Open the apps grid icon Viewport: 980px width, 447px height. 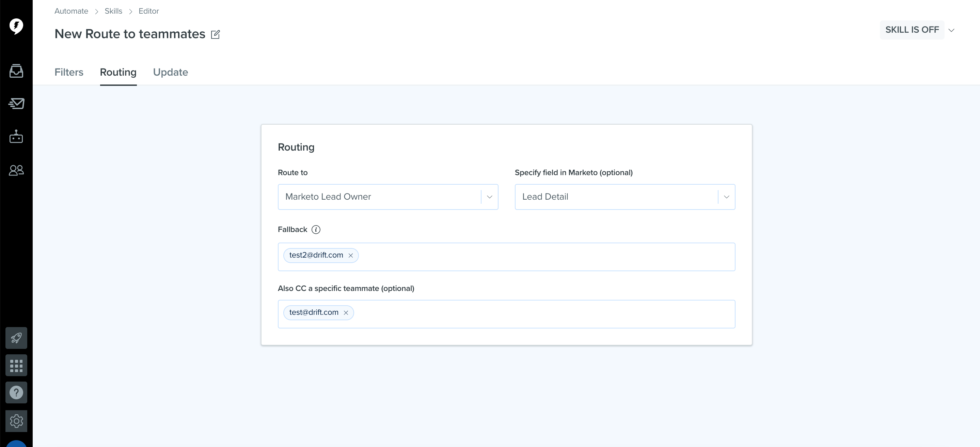click(x=16, y=366)
